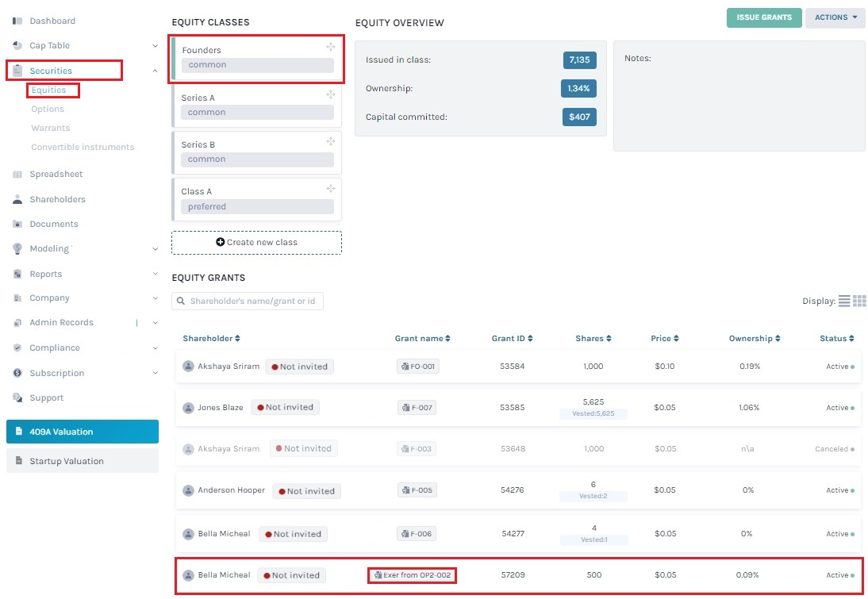Viewport: 868px width, 599px height.
Task: Sort by Price column header
Action: pos(664,338)
